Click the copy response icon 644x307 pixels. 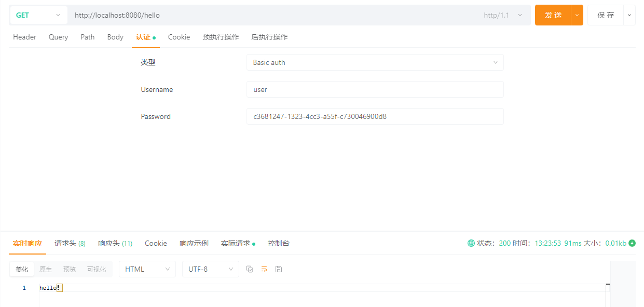tap(250, 269)
